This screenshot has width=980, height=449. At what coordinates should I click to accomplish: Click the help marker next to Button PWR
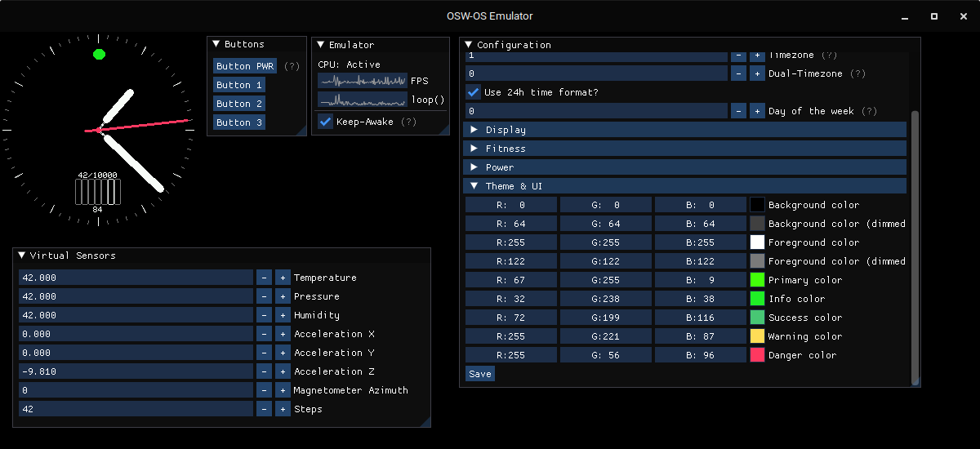(x=292, y=66)
